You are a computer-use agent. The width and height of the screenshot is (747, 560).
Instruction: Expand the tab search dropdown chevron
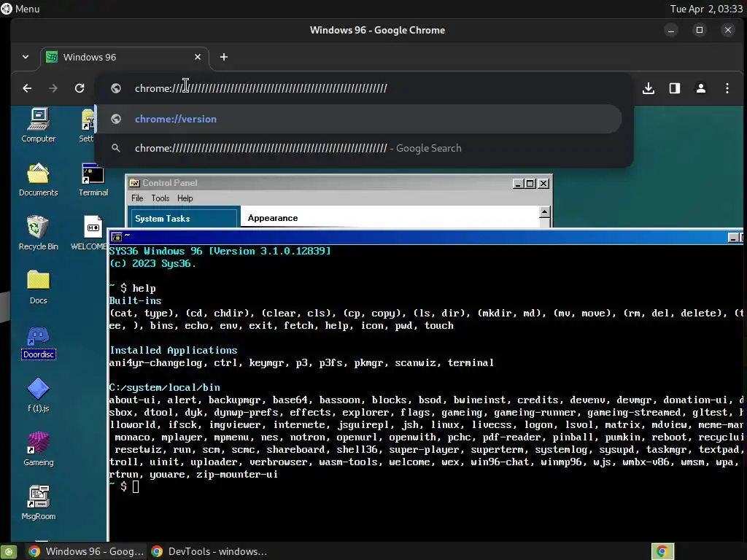tap(26, 57)
